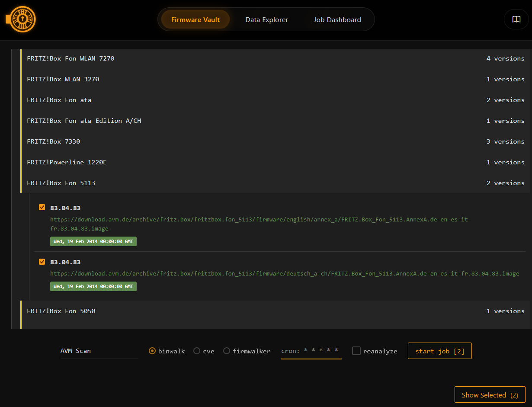Expand the FRITZ!Box Fon ata row
532x407 pixels.
coord(275,100)
